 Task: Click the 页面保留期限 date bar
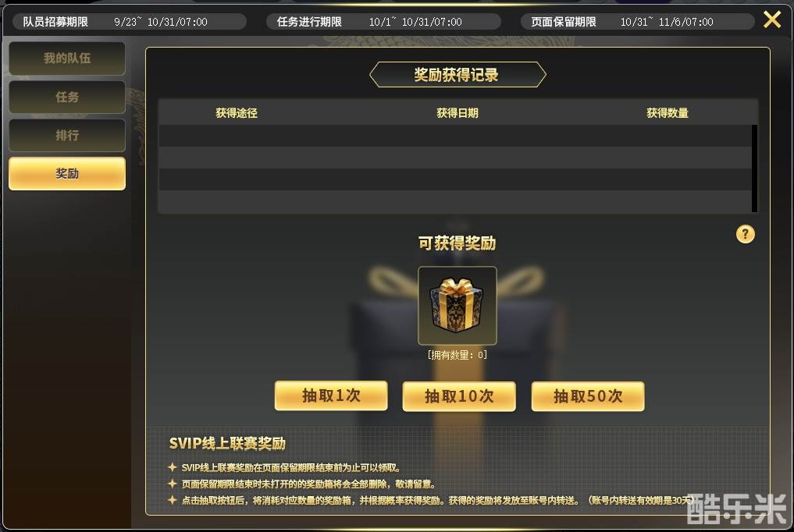(638, 22)
